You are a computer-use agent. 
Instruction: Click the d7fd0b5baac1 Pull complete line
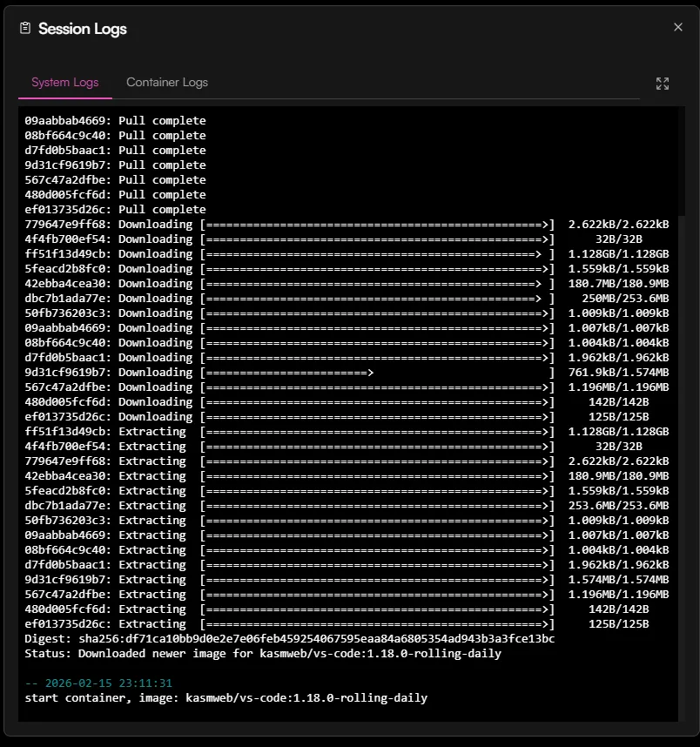(x=115, y=150)
